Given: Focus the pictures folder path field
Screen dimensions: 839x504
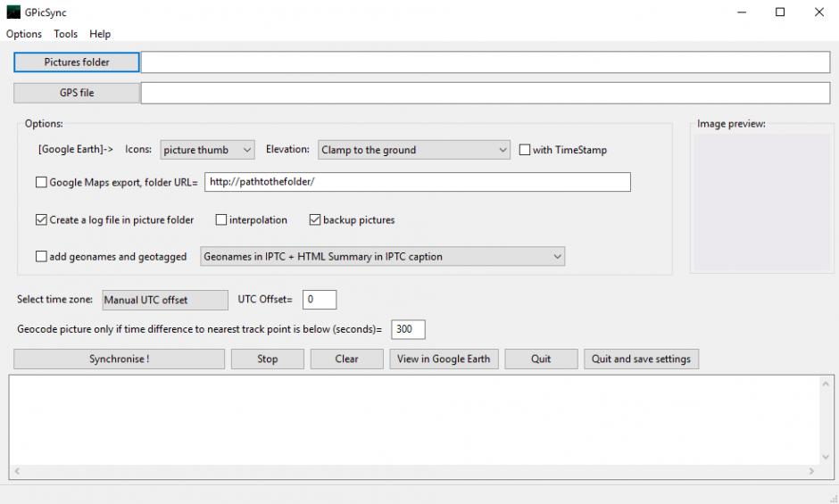Looking at the screenshot, I should tap(486, 62).
